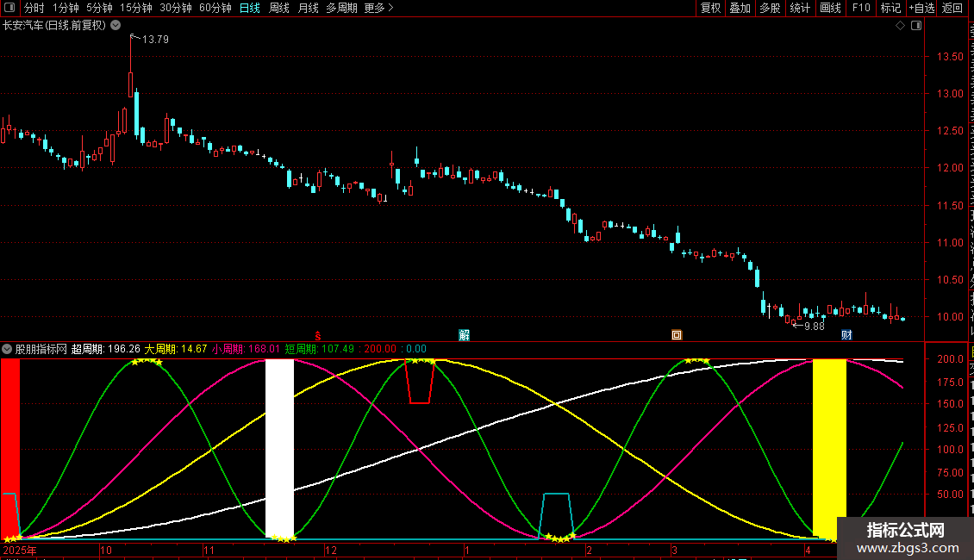Click the diamond icon above the chart
Screen dimensions: 974x560
[x=900, y=26]
